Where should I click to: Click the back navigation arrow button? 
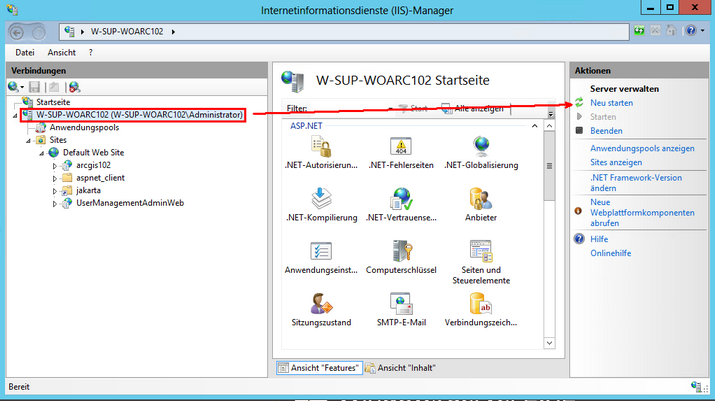coord(17,32)
